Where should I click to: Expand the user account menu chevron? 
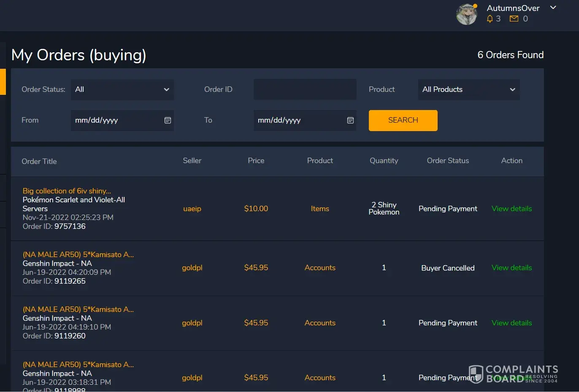tap(553, 8)
